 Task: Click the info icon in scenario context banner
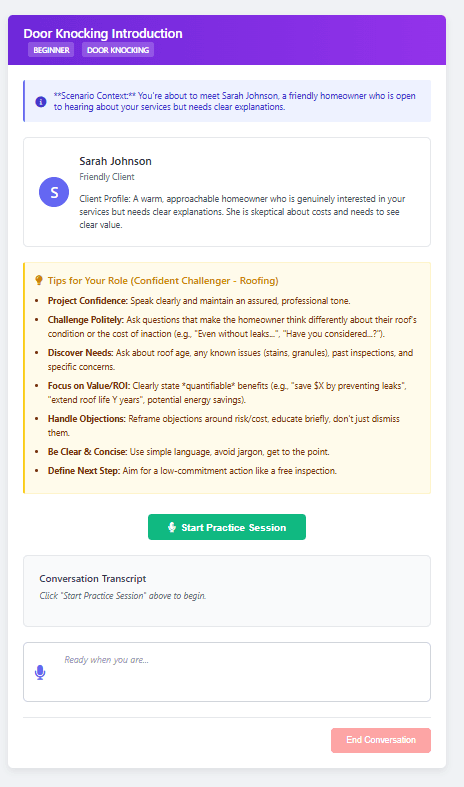coord(41,101)
